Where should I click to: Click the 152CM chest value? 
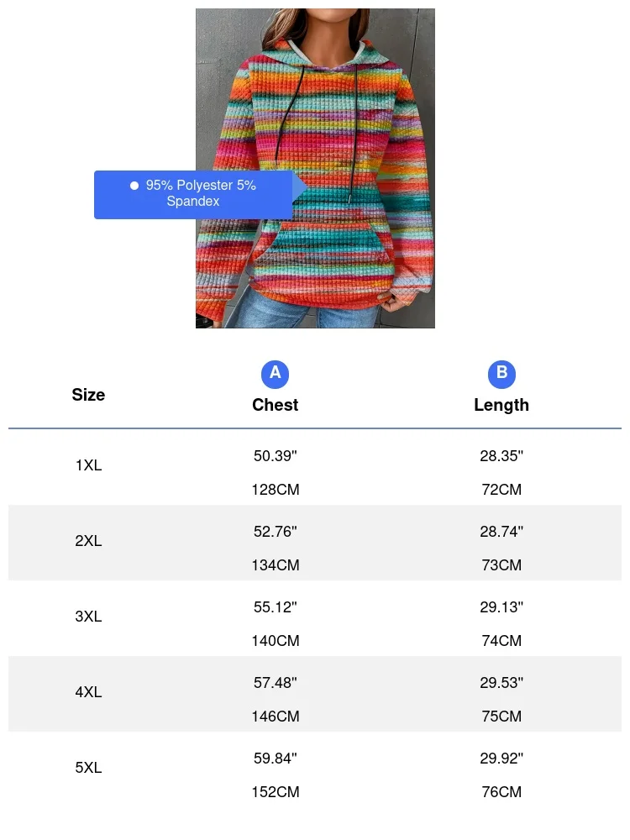coord(276,792)
